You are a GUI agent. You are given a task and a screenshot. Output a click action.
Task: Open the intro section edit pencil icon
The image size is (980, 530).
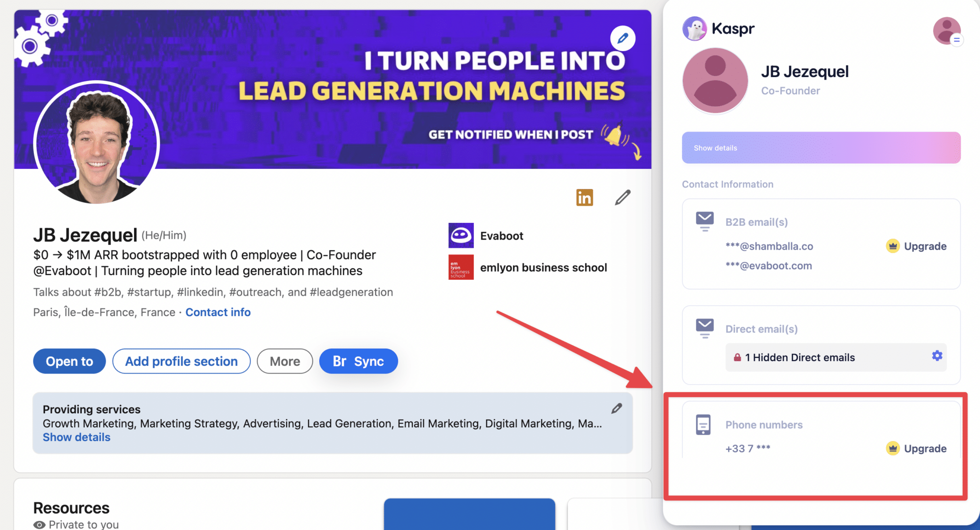tap(623, 197)
